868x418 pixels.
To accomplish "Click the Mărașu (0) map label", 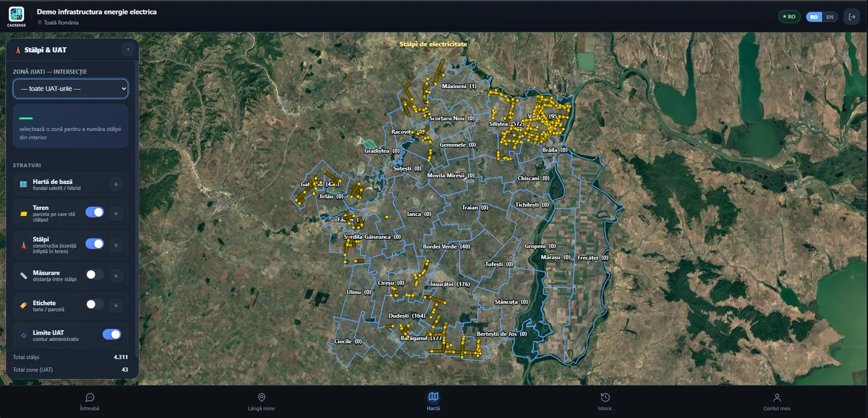I will point(556,258).
